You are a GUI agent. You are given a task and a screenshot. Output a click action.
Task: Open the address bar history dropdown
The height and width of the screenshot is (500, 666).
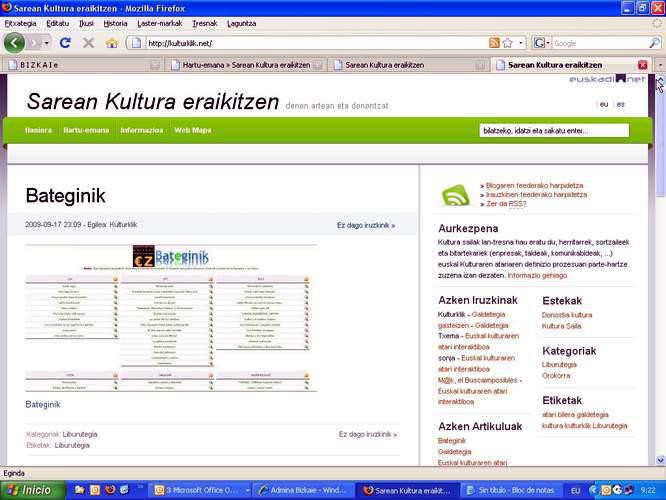pos(521,43)
